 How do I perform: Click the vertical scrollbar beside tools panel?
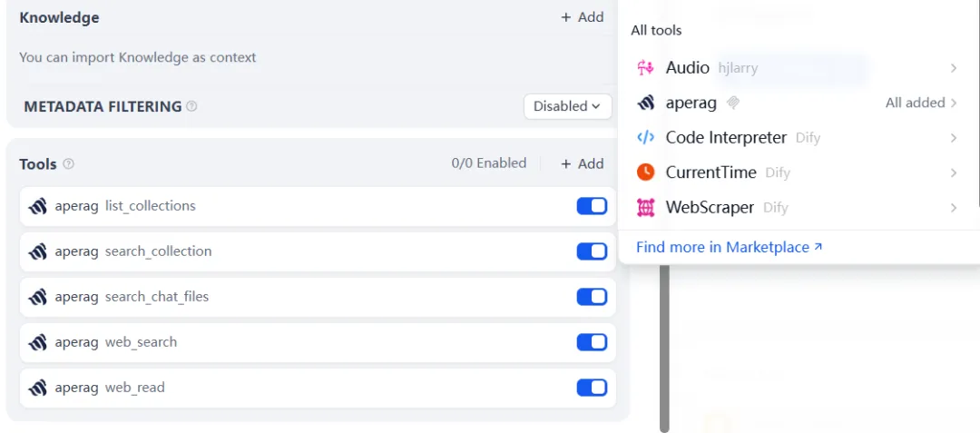664,345
